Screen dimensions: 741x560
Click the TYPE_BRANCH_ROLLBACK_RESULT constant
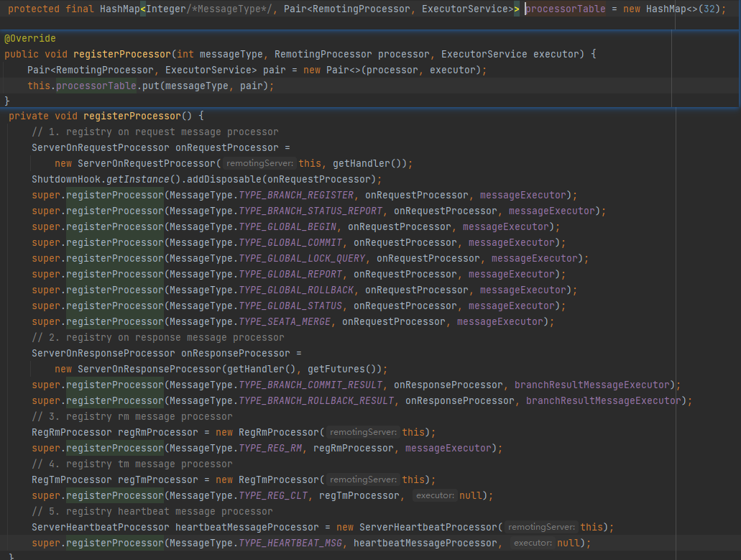316,400
